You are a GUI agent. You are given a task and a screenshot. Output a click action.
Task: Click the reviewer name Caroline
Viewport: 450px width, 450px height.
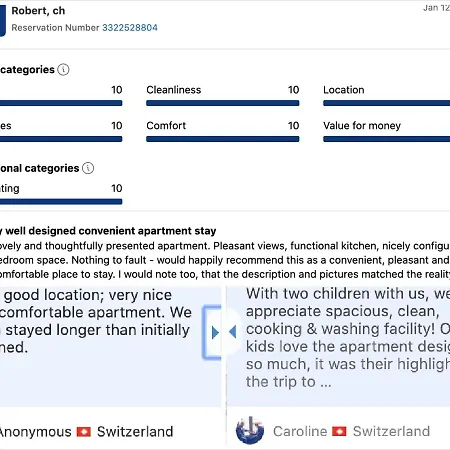300,431
